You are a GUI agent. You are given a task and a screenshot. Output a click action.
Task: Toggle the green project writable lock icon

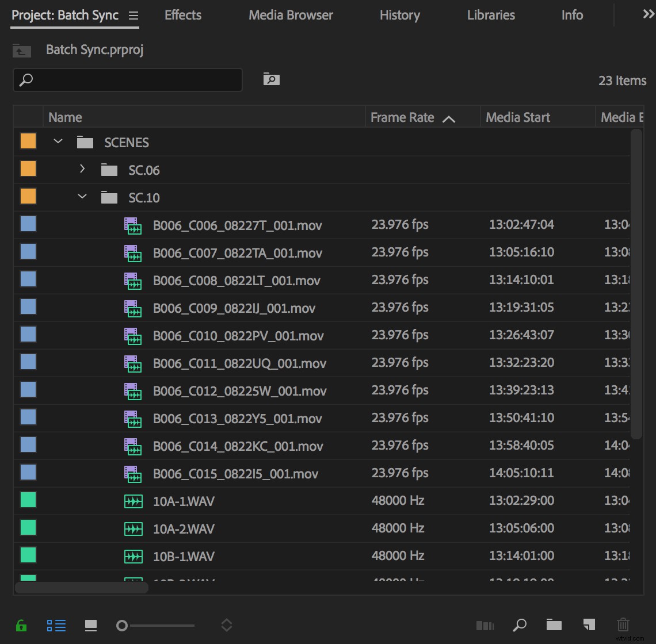pyautogui.click(x=22, y=625)
